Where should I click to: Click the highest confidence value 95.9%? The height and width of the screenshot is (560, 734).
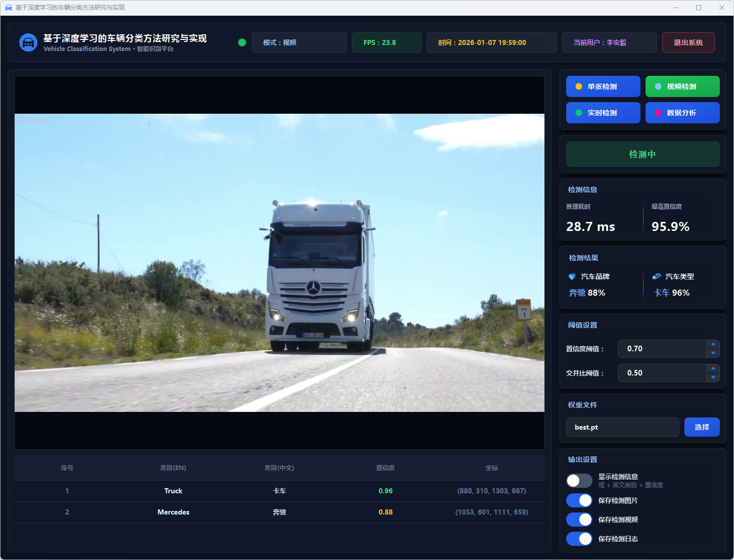(x=671, y=226)
